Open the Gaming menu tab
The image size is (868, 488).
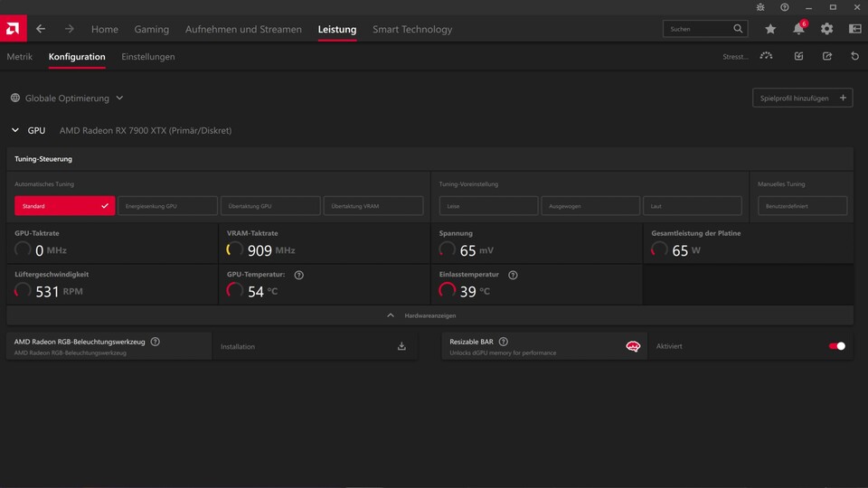pos(152,29)
